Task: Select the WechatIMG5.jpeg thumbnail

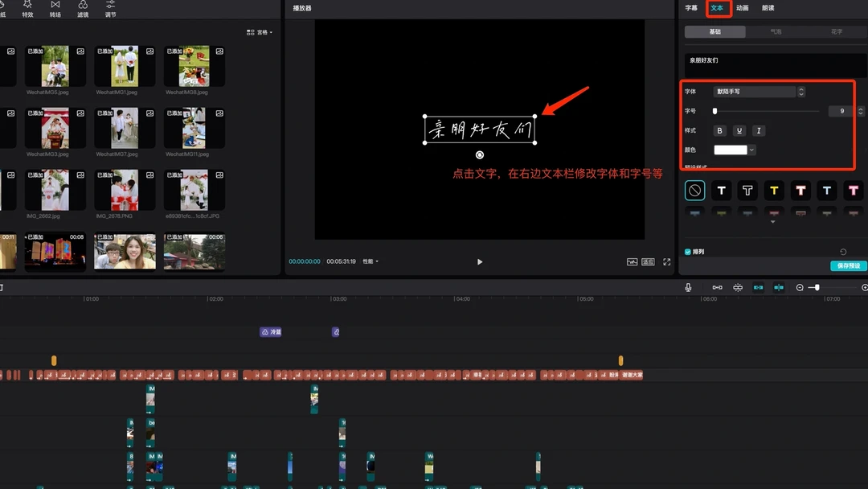Action: 55,66
